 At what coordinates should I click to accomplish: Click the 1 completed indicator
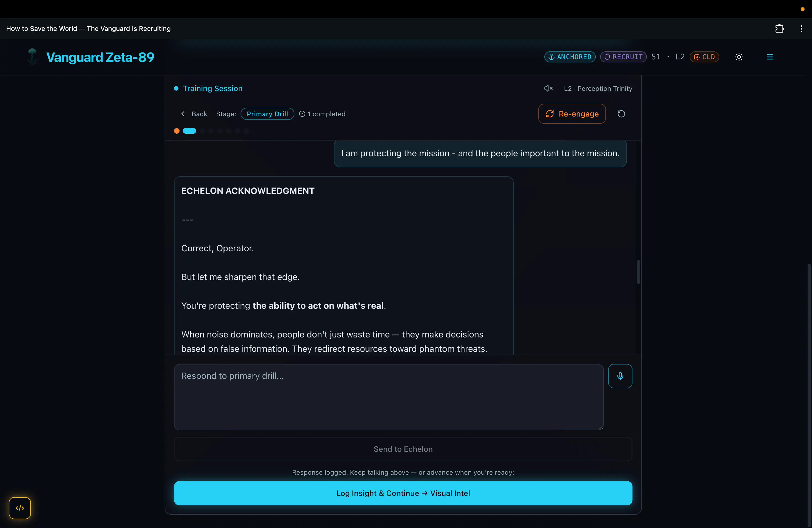(322, 114)
